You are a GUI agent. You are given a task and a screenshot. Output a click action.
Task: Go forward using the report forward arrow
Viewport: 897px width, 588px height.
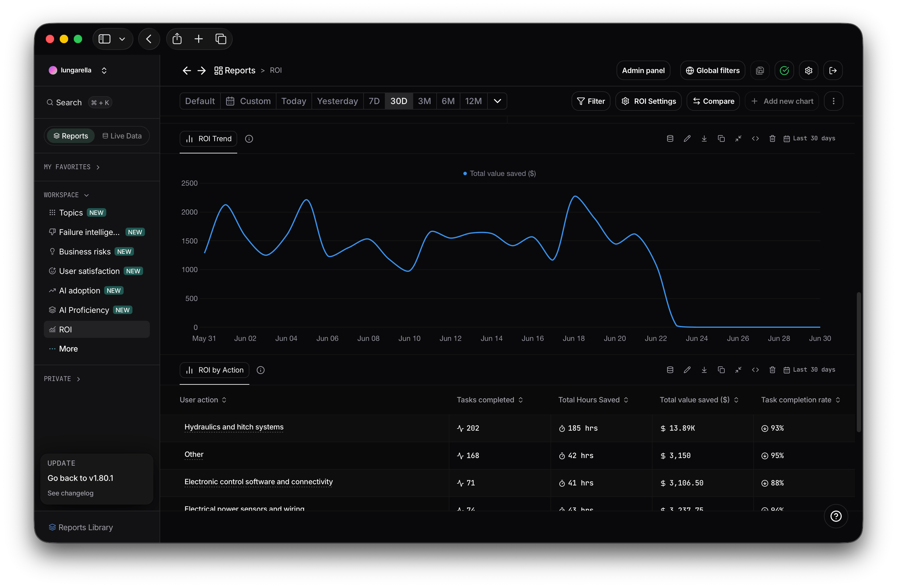pyautogui.click(x=202, y=70)
